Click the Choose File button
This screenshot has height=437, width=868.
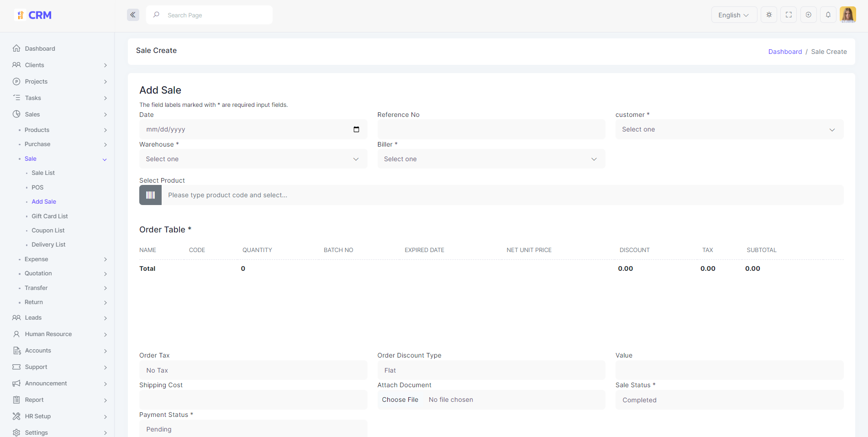[x=400, y=400]
